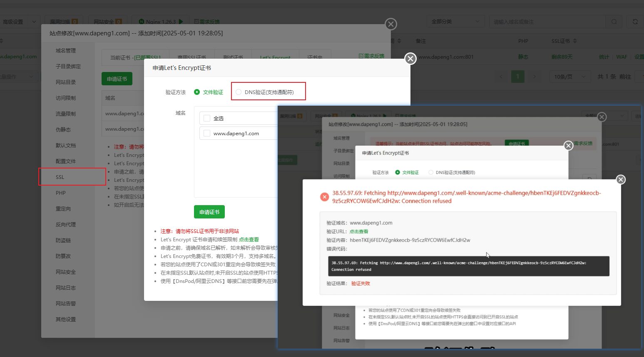Expand the 高级设置 dropdown arrow
Screen dimensions: 644x357
34,22
